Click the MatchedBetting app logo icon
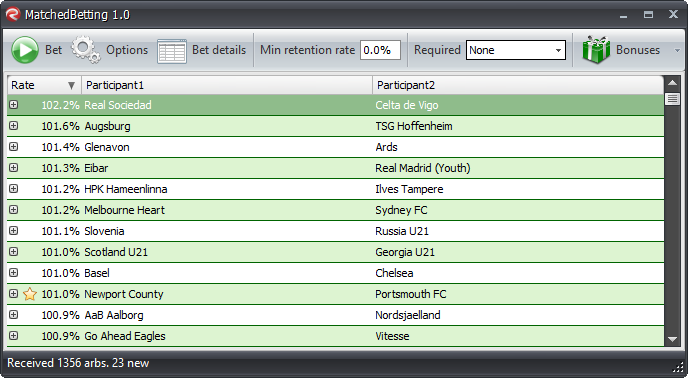This screenshot has width=688, height=378. point(13,14)
